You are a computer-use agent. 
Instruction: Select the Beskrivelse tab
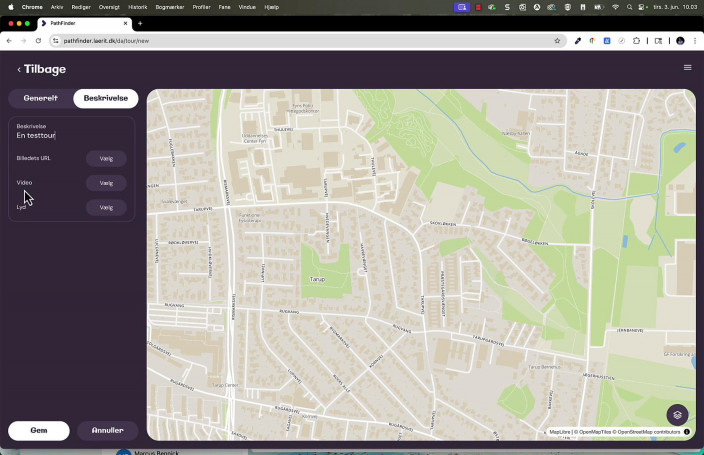[105, 98]
